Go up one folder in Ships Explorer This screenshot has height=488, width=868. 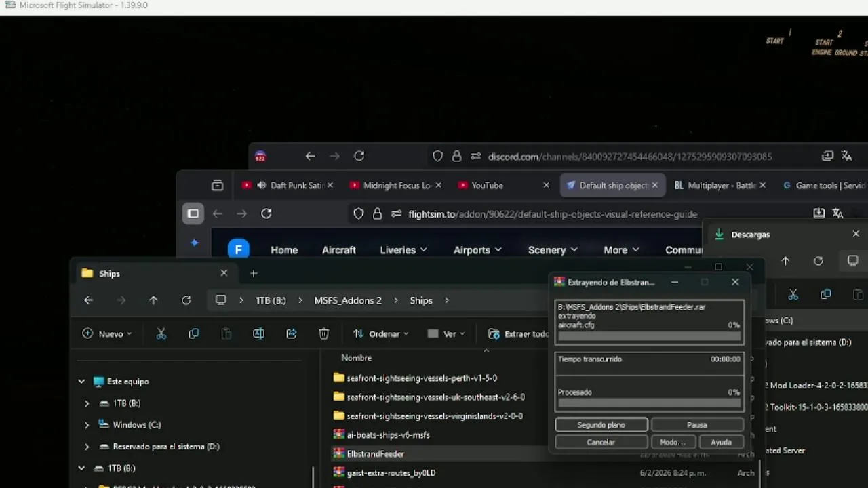tap(153, 300)
